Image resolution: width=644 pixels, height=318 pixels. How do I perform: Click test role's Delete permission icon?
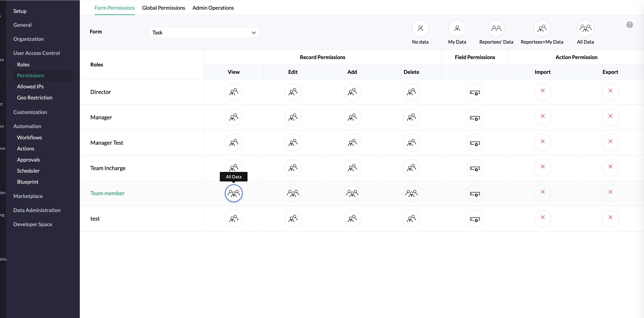click(411, 218)
